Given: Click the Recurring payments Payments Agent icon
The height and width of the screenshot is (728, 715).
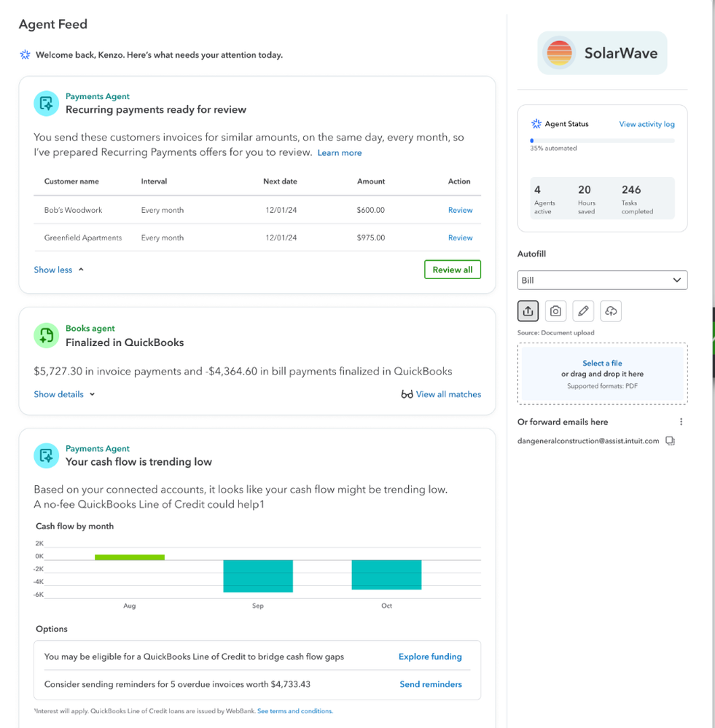Looking at the screenshot, I should point(46,103).
